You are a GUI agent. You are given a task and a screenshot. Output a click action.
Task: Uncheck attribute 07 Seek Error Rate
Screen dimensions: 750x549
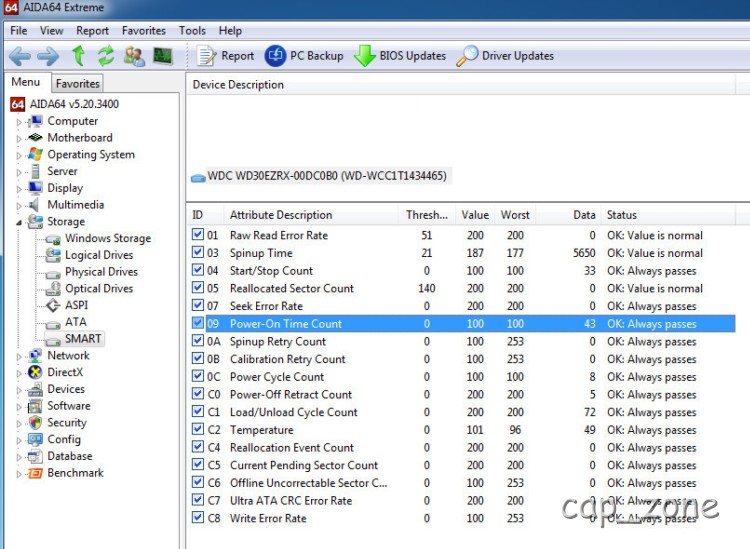click(198, 305)
